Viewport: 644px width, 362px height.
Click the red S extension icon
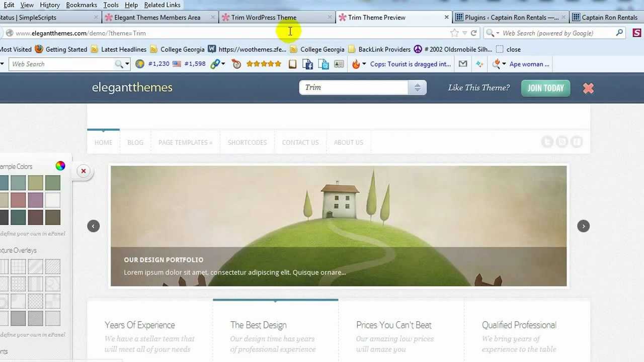tap(636, 33)
